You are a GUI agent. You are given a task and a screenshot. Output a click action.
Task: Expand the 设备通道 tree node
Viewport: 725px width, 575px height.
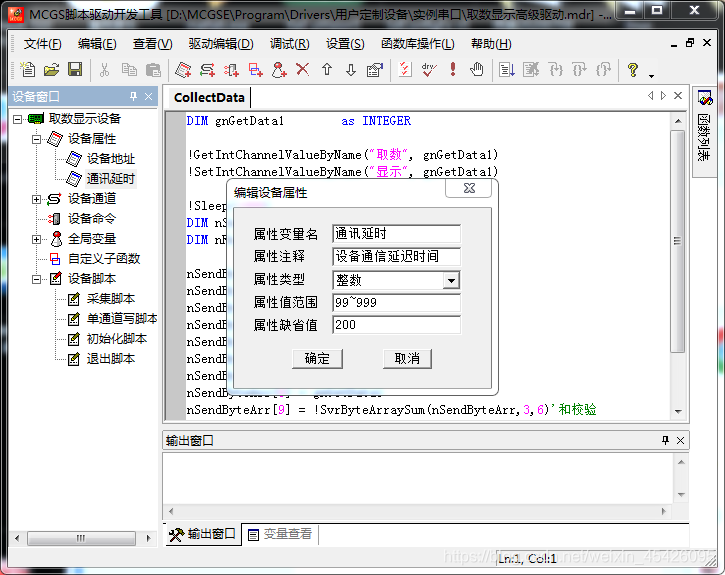[x=37, y=199]
